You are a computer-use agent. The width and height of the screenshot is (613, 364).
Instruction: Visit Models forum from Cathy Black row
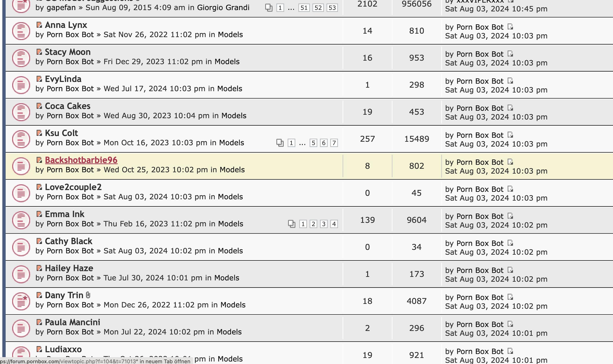coord(230,251)
